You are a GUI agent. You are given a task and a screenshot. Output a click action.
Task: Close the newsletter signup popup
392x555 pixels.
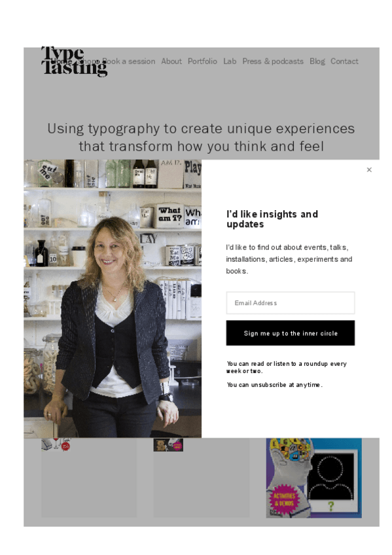[x=369, y=170]
